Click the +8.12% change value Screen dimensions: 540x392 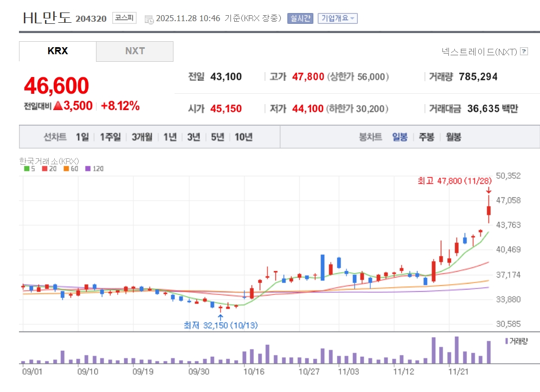(x=120, y=106)
